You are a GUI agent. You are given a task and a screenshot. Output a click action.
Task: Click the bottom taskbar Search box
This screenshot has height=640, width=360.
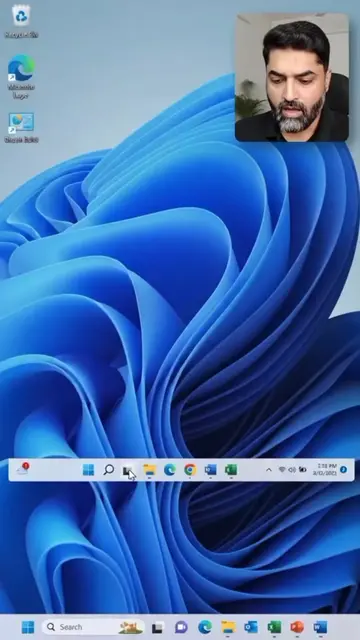(93, 627)
